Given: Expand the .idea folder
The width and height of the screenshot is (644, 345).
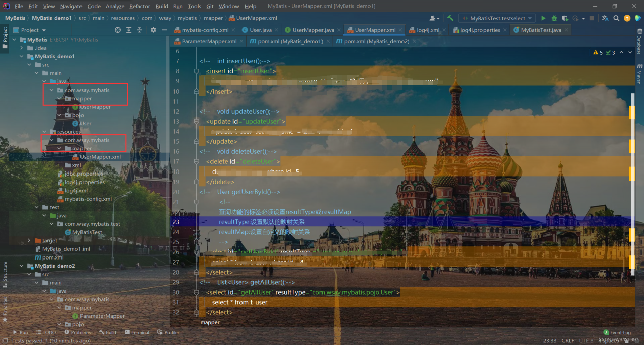Looking at the screenshot, I should [x=22, y=48].
